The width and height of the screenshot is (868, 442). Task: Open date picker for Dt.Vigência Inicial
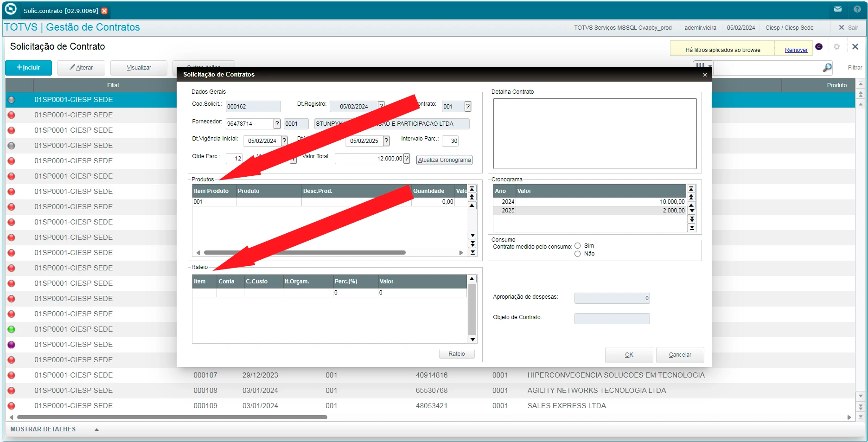point(284,141)
